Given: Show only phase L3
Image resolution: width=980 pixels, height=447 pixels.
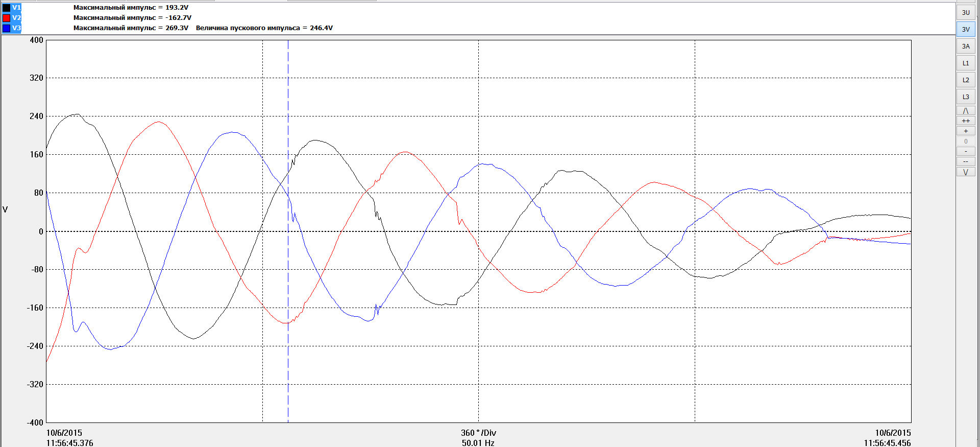Looking at the screenshot, I should (966, 97).
